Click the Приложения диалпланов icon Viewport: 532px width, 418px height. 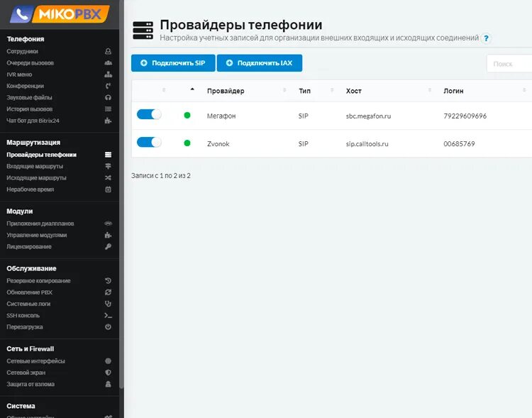tap(108, 224)
